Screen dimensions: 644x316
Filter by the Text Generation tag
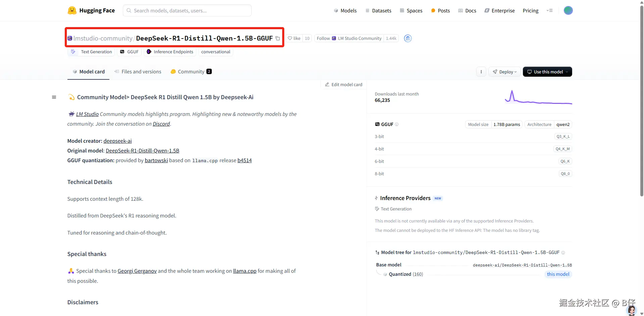click(x=91, y=52)
